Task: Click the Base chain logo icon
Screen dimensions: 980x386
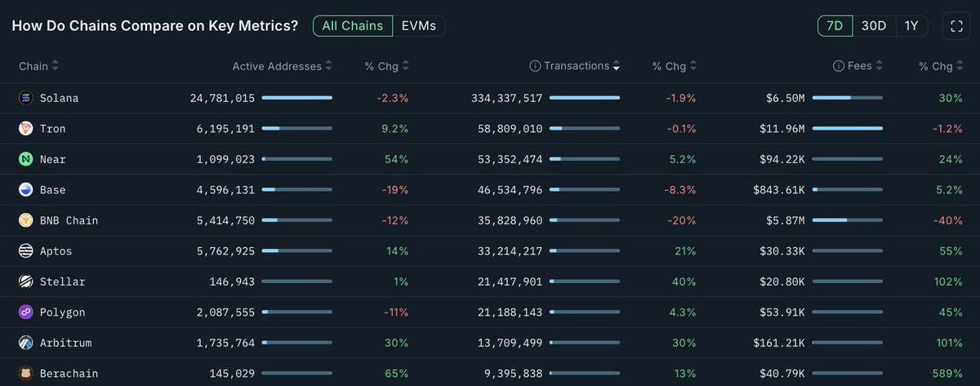Action: coord(25,190)
